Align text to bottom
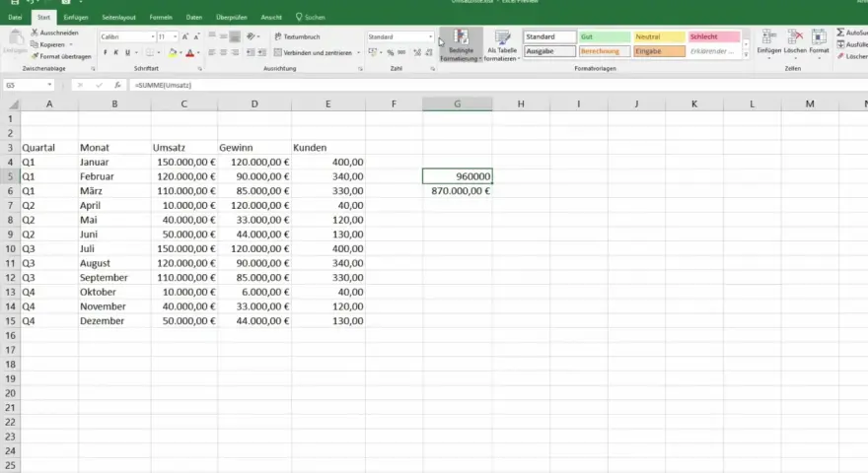Image resolution: width=868 pixels, height=473 pixels. (235, 36)
